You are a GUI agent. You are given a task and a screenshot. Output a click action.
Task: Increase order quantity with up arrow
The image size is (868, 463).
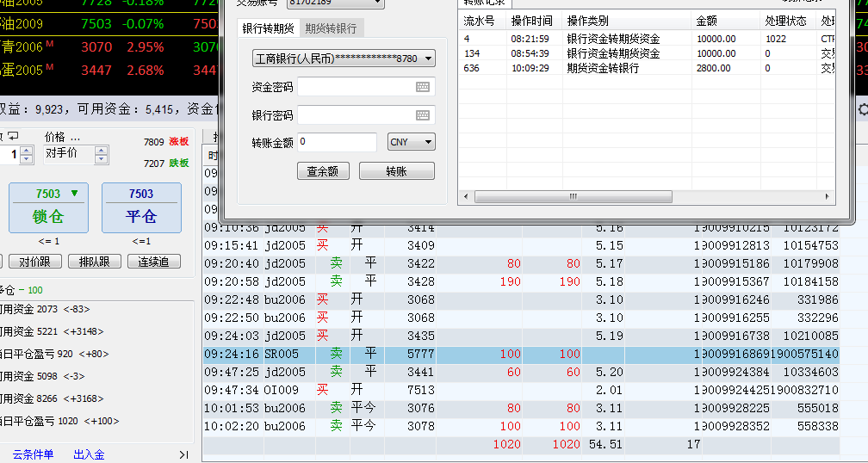[x=26, y=150]
